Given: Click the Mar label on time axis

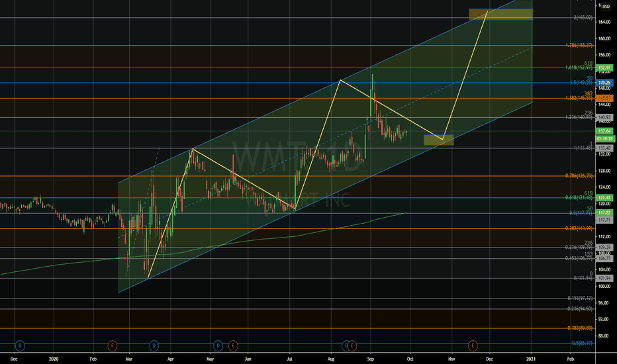Looking at the screenshot, I should 128,359.
